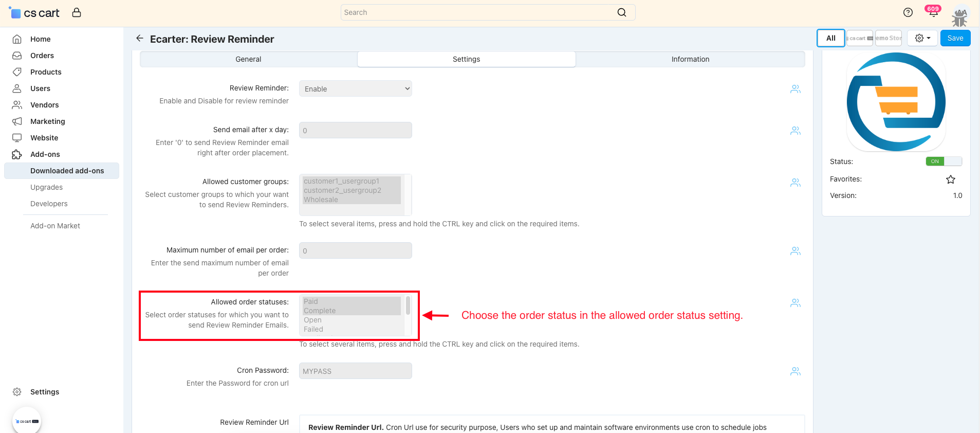Mark add-on as favorite with star icon
Viewport: 980px width, 433px height.
pyautogui.click(x=950, y=179)
